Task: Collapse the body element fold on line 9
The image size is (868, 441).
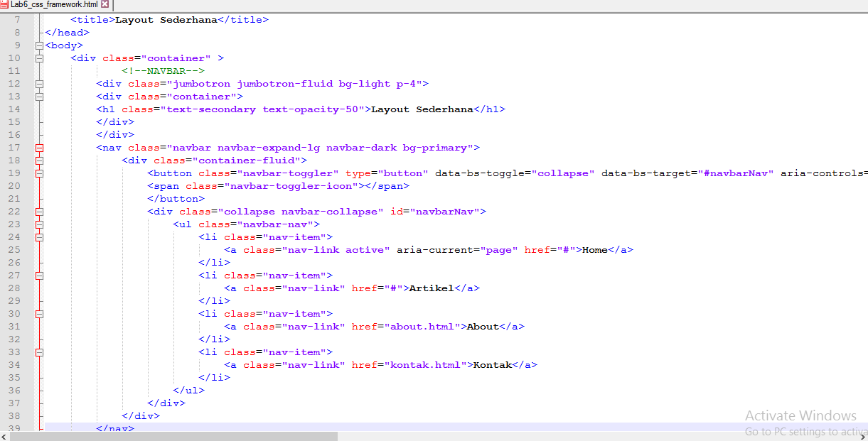Action: pos(39,45)
